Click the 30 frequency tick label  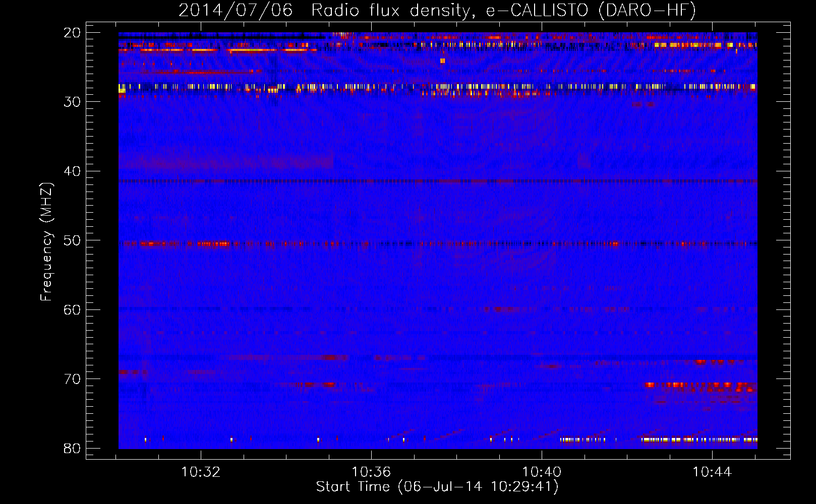point(72,102)
